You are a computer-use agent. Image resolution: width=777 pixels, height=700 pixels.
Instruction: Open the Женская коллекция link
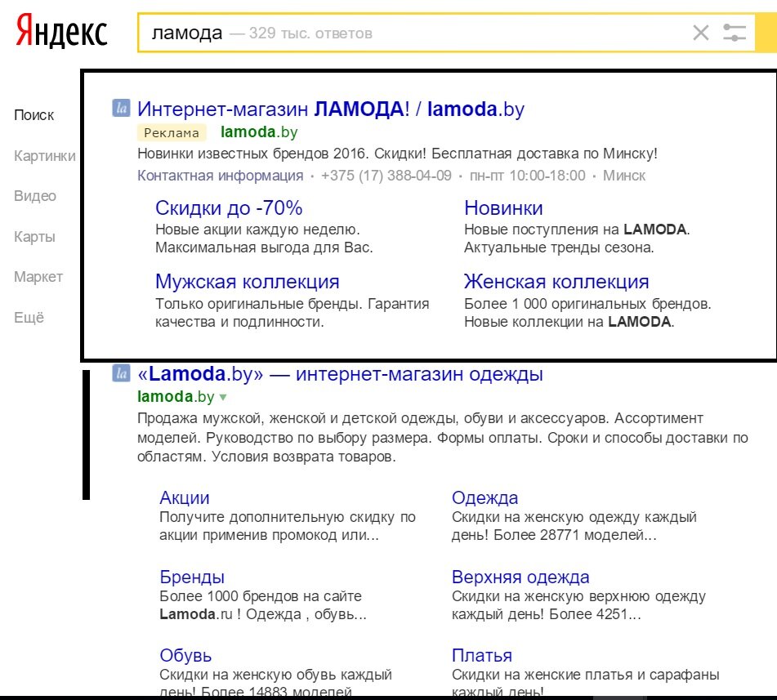click(x=557, y=281)
